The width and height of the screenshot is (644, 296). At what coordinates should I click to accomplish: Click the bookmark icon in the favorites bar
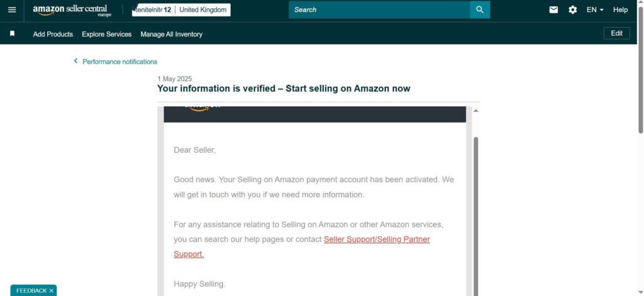12,34
